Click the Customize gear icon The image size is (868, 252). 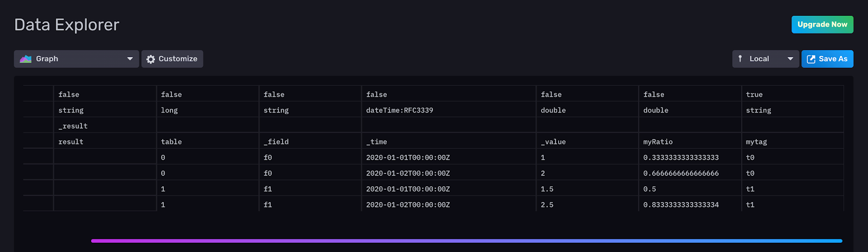click(x=151, y=59)
